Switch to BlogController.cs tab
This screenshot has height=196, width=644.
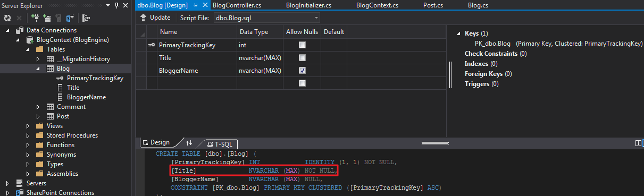pos(237,5)
